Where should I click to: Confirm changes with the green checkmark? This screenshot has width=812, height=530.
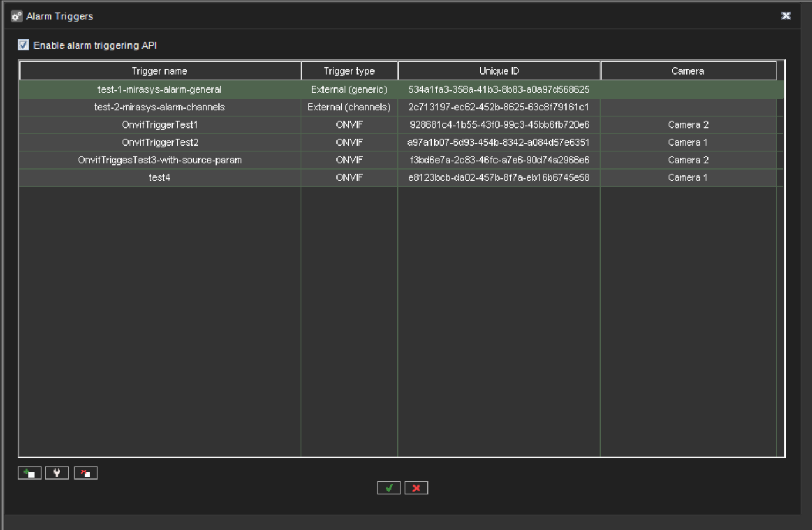click(388, 487)
